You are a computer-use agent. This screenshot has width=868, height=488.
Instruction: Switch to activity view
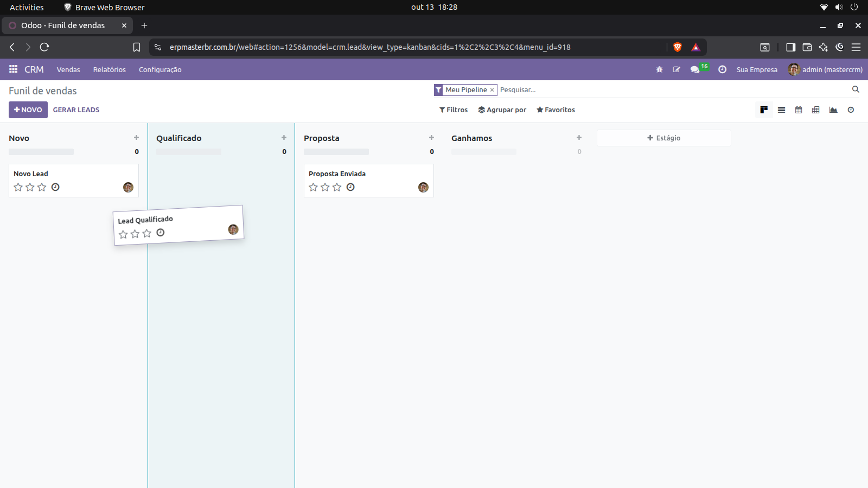coord(851,110)
